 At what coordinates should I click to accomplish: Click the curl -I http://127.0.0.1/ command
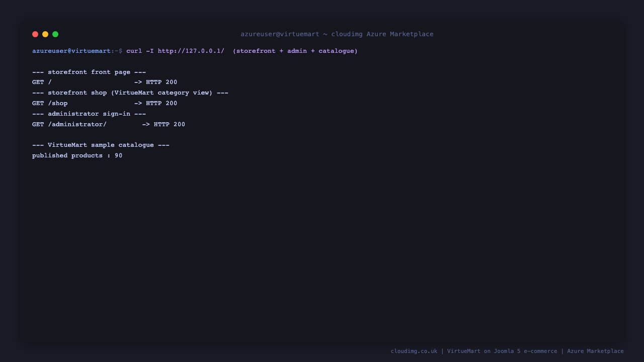click(175, 51)
